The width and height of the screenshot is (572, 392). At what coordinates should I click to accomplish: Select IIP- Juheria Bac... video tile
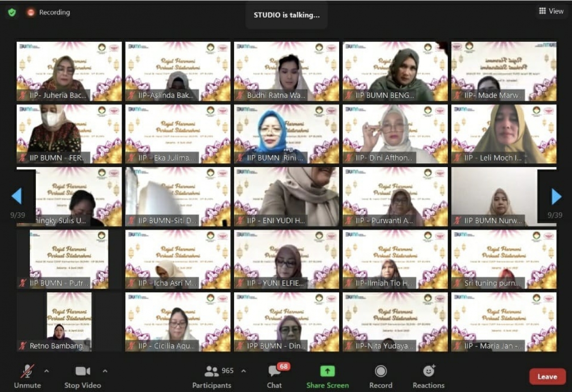coord(69,71)
